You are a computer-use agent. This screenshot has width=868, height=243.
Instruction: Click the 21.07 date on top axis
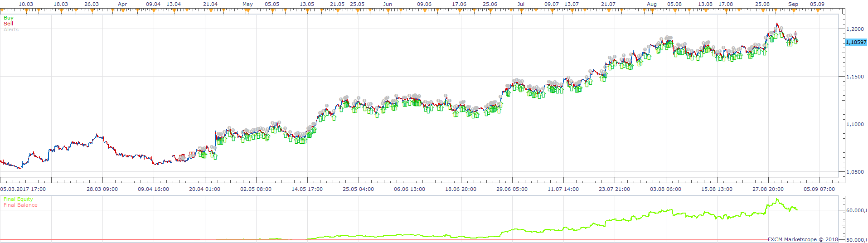608,4
